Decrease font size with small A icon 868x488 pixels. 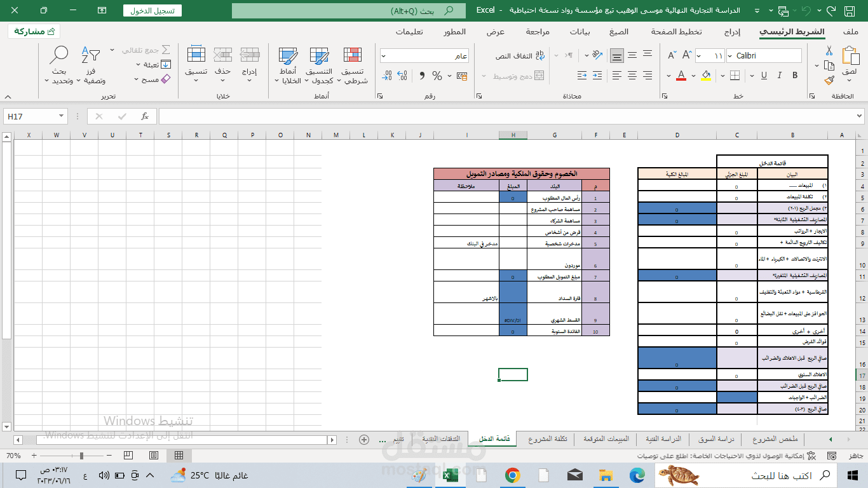click(672, 56)
